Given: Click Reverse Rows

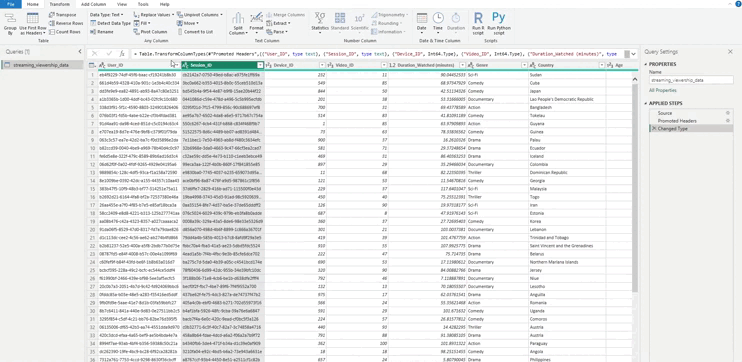Looking at the screenshot, I should pyautogui.click(x=66, y=23).
